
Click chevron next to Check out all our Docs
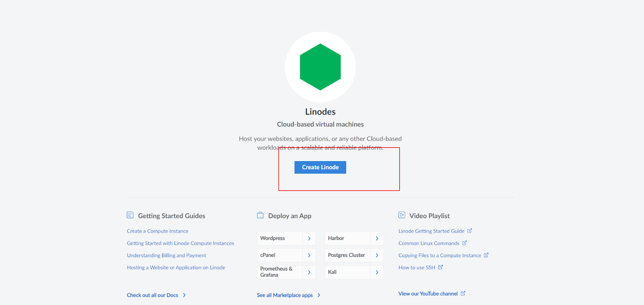[184, 295]
